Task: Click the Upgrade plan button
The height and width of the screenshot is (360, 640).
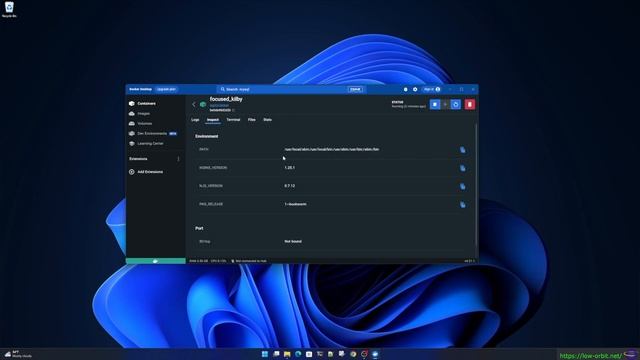Action: coord(166,89)
